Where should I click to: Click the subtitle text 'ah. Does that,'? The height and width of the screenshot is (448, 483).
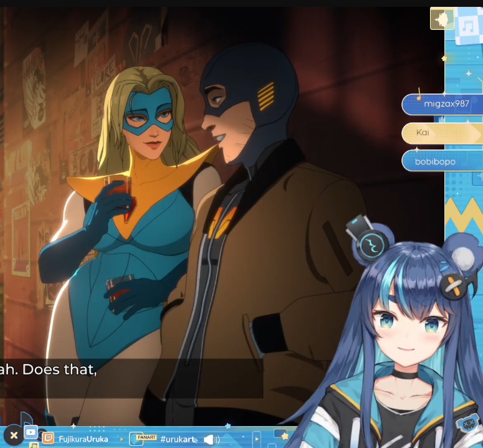49,369
